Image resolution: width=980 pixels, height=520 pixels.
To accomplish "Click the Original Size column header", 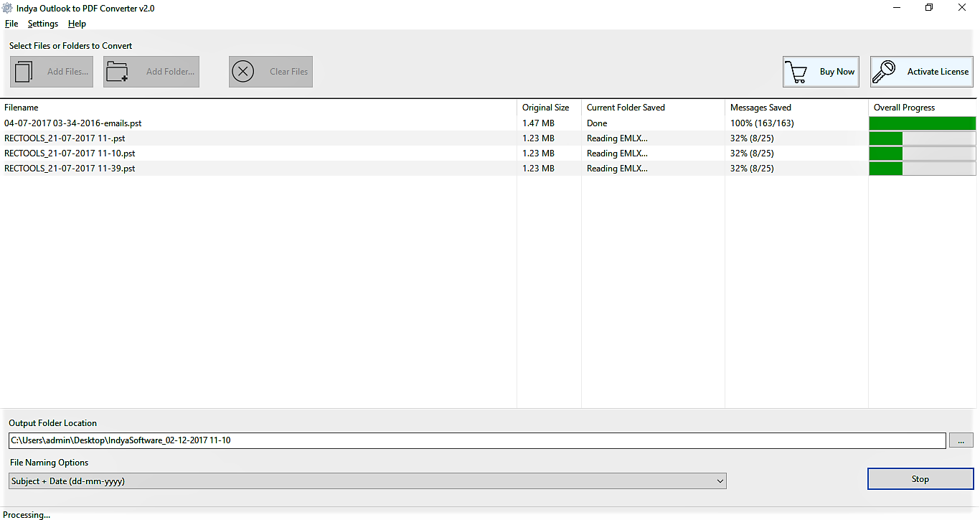I will click(x=549, y=108).
